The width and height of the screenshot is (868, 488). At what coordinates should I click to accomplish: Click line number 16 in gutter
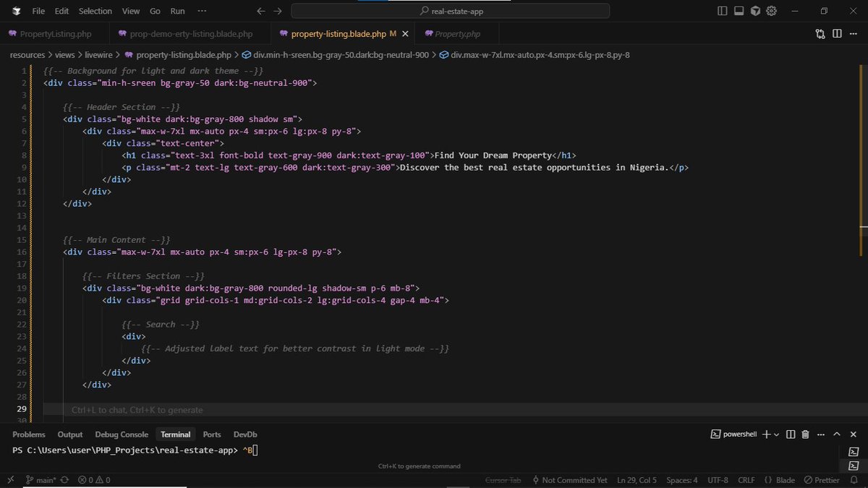click(x=21, y=252)
